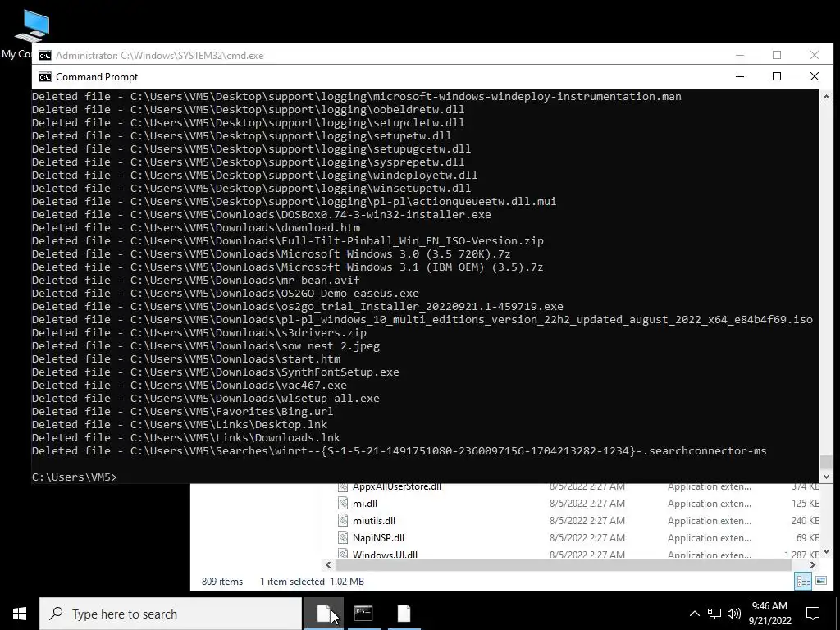The image size is (840, 630).
Task: Click the Command Prompt vertical scrollbar thumb
Action: click(826, 462)
